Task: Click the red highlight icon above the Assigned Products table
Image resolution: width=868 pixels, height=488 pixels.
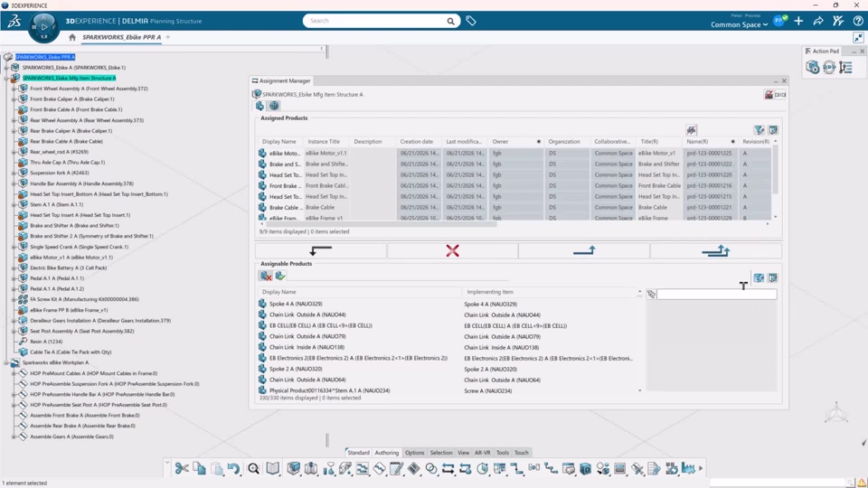Action: [691, 130]
